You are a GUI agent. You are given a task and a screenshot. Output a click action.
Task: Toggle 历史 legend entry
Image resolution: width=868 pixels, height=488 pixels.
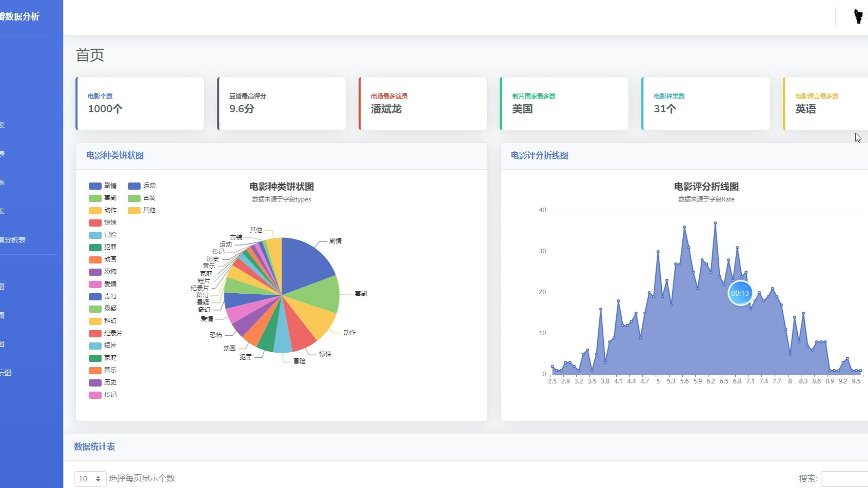point(103,382)
